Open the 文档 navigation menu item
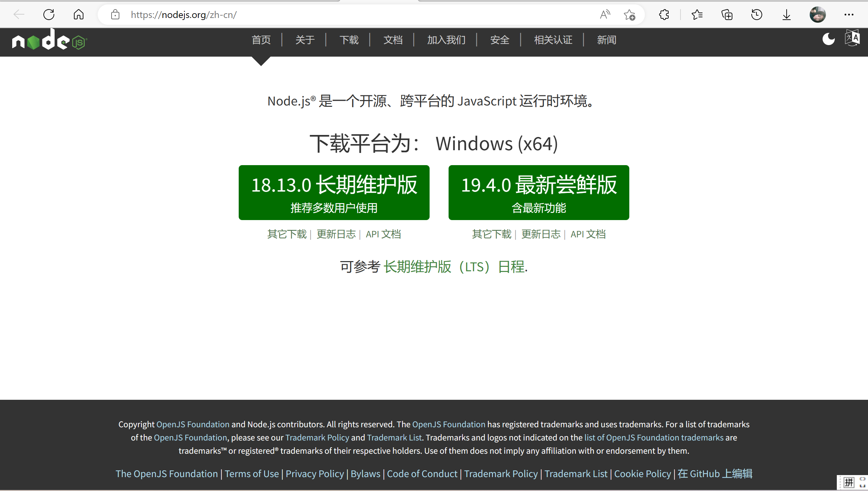Image resolution: width=868 pixels, height=491 pixels. coord(393,40)
